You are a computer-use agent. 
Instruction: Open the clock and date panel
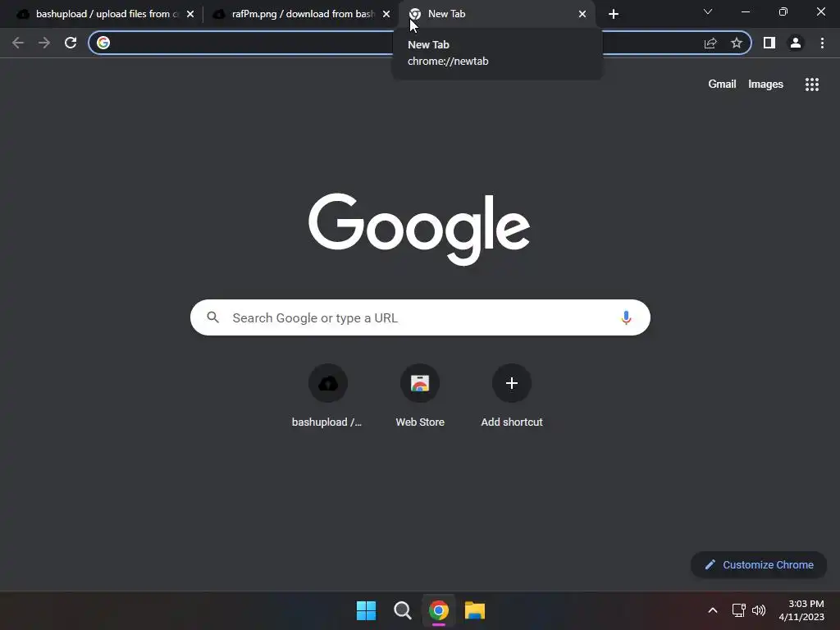[x=801, y=610]
